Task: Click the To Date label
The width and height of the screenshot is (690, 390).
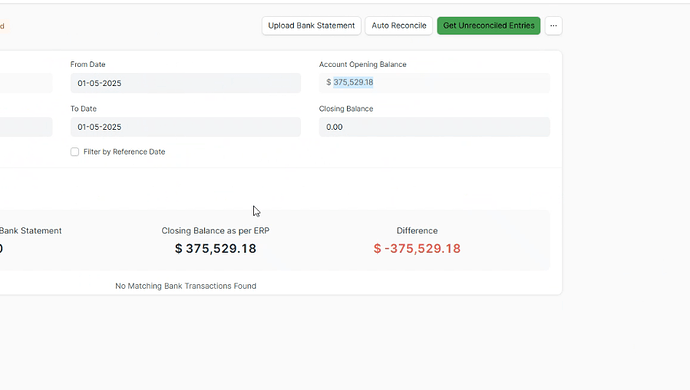Action: point(83,109)
